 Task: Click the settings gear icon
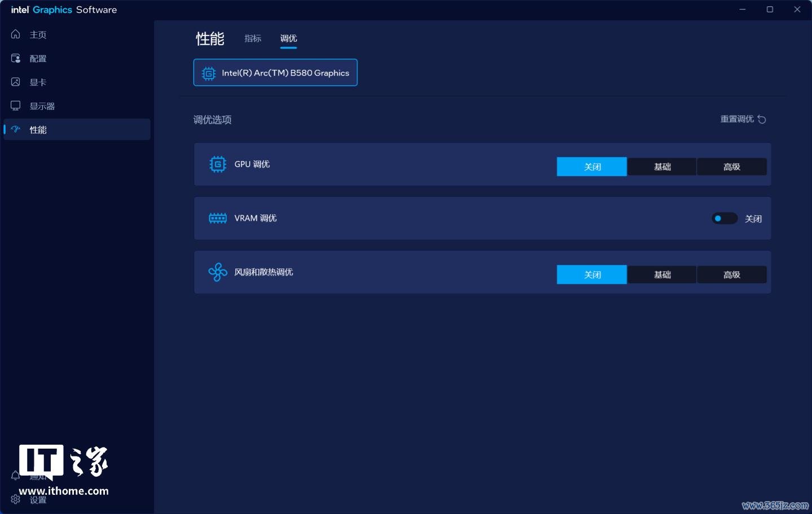click(16, 499)
